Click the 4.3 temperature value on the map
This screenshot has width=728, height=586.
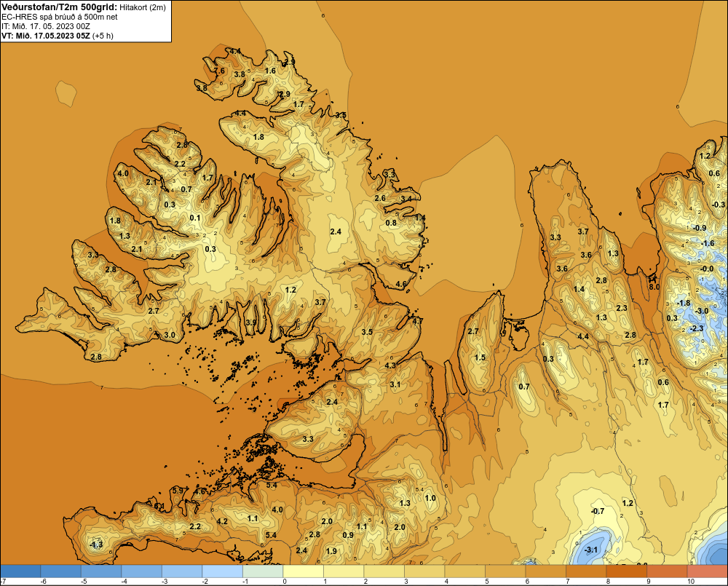[x=390, y=365]
